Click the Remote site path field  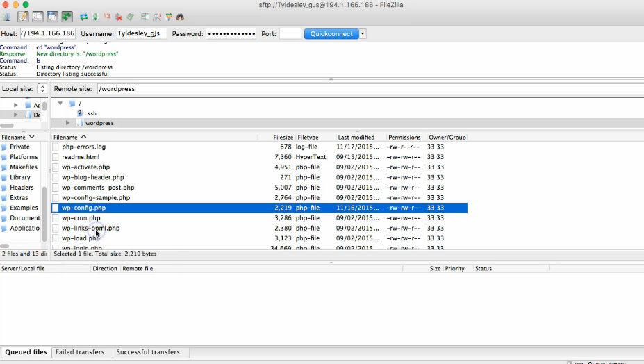(x=370, y=89)
